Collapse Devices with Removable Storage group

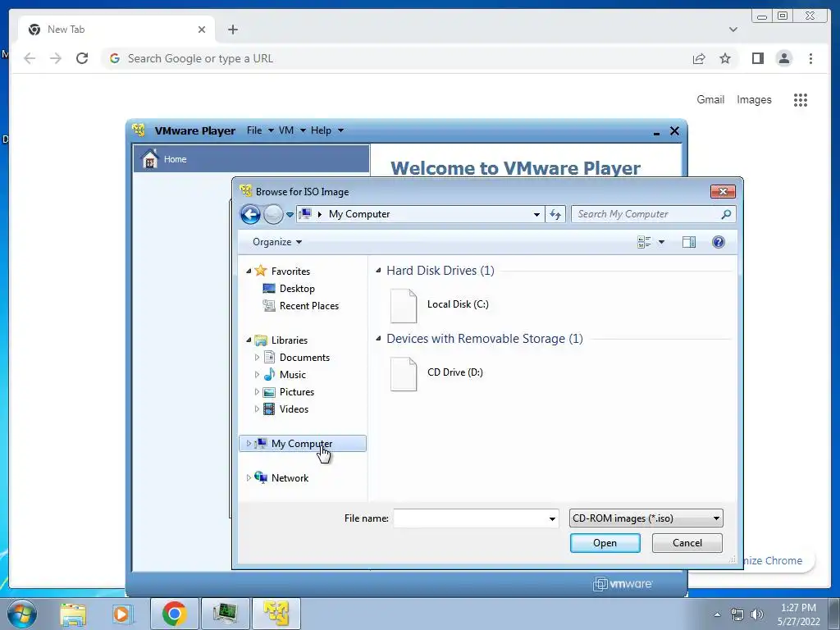[378, 339]
